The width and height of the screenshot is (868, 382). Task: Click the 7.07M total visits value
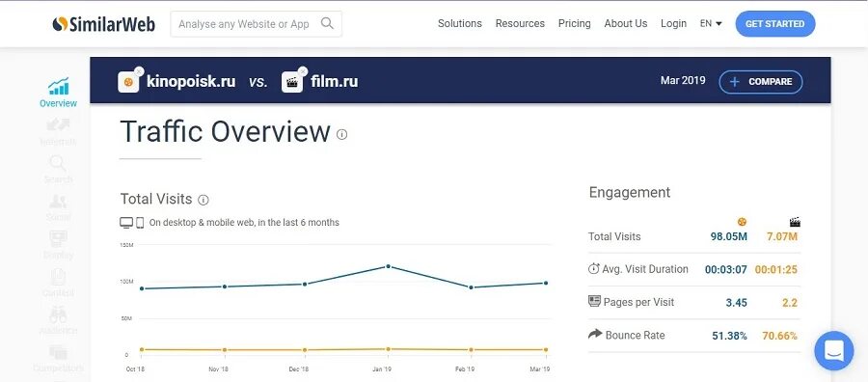tap(781, 237)
